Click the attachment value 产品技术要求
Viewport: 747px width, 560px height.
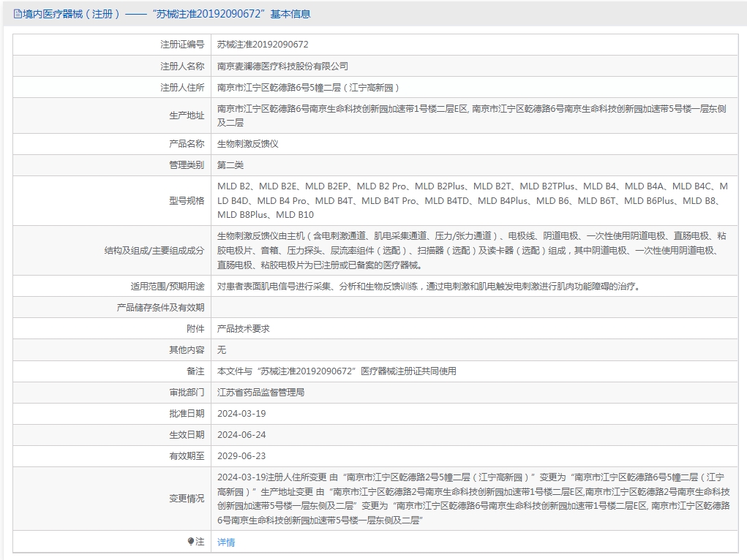243,329
